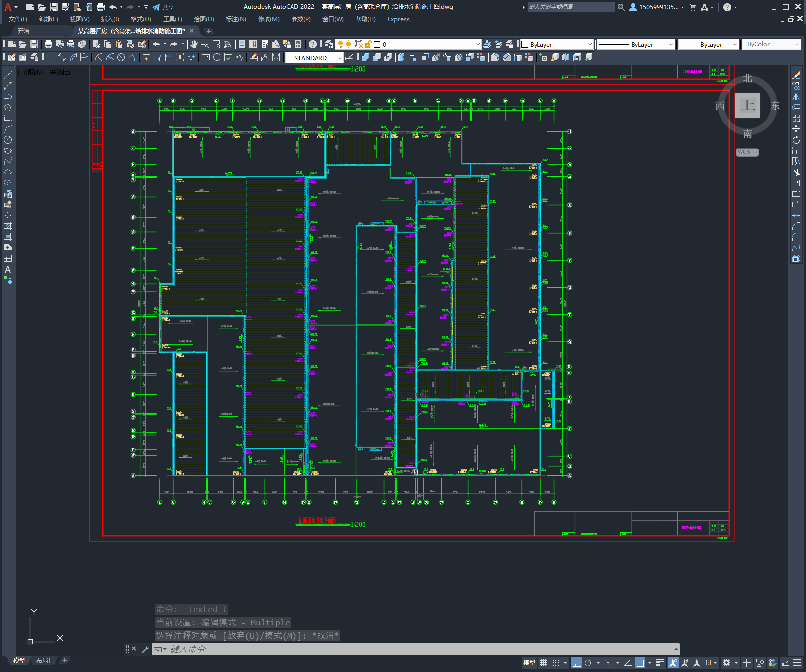This screenshot has width=806, height=672.
Task: Open the status bar customization menu icon
Action: click(797, 663)
